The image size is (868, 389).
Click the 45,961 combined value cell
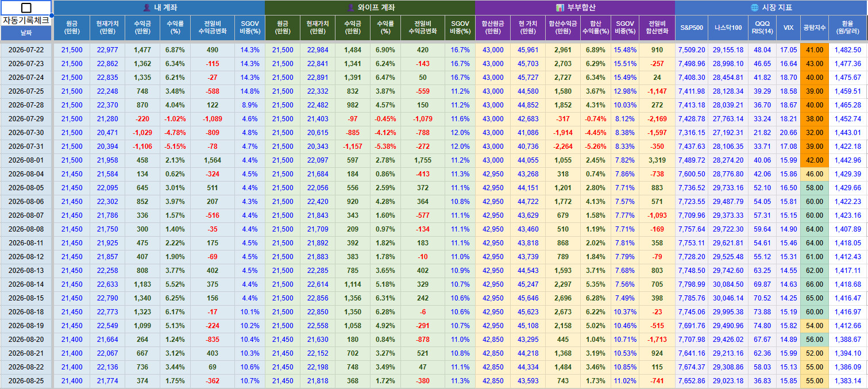pos(528,50)
